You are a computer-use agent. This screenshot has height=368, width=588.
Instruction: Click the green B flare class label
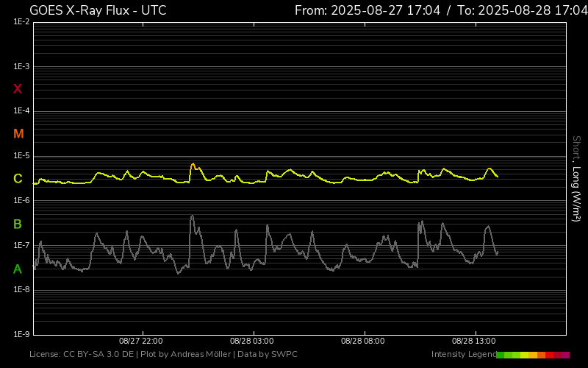click(18, 224)
